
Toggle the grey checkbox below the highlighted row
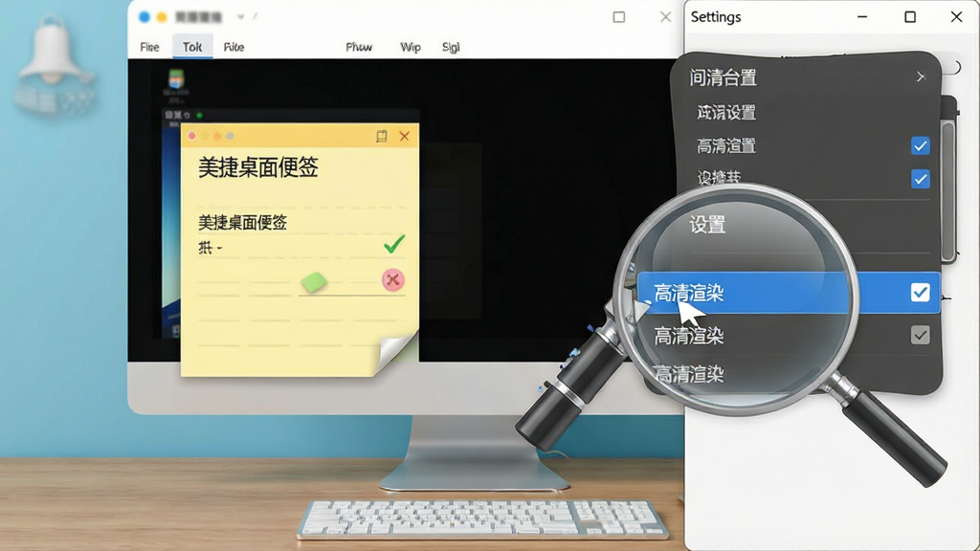pos(920,336)
